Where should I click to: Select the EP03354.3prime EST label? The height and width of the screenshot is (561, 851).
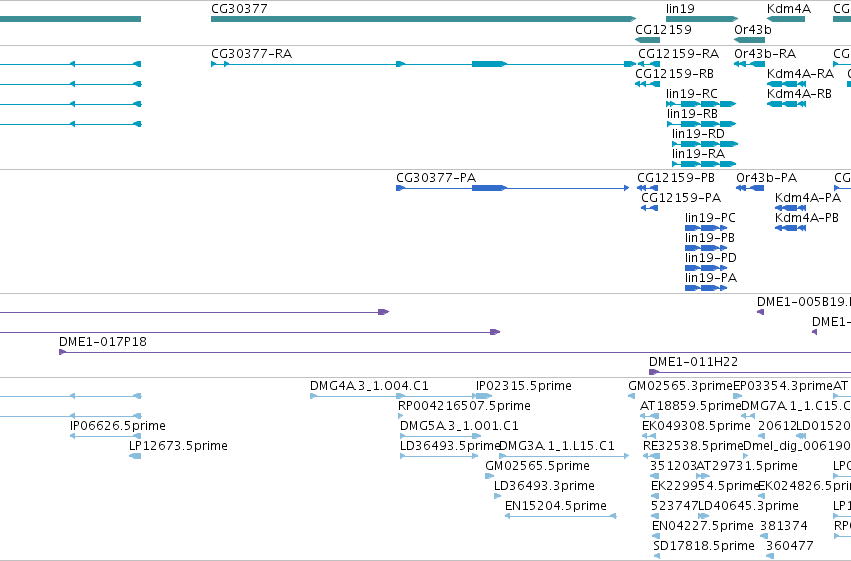click(783, 386)
